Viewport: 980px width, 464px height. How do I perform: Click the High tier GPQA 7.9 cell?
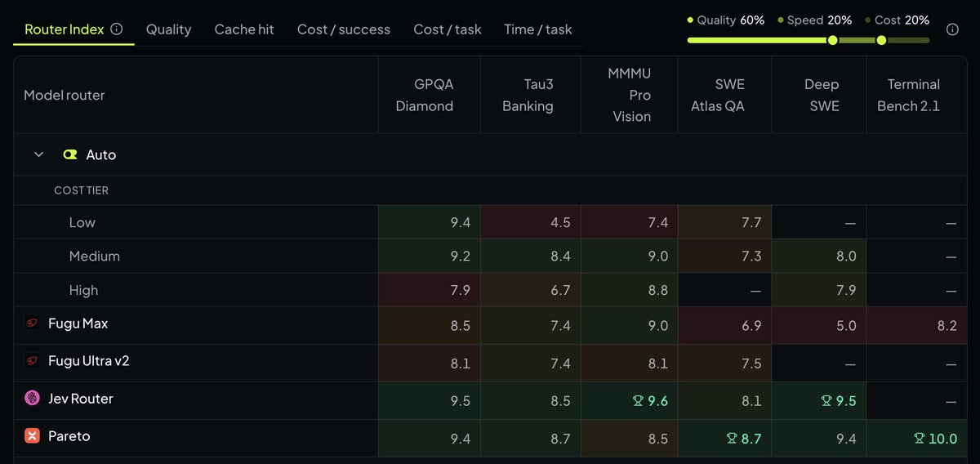[430, 290]
